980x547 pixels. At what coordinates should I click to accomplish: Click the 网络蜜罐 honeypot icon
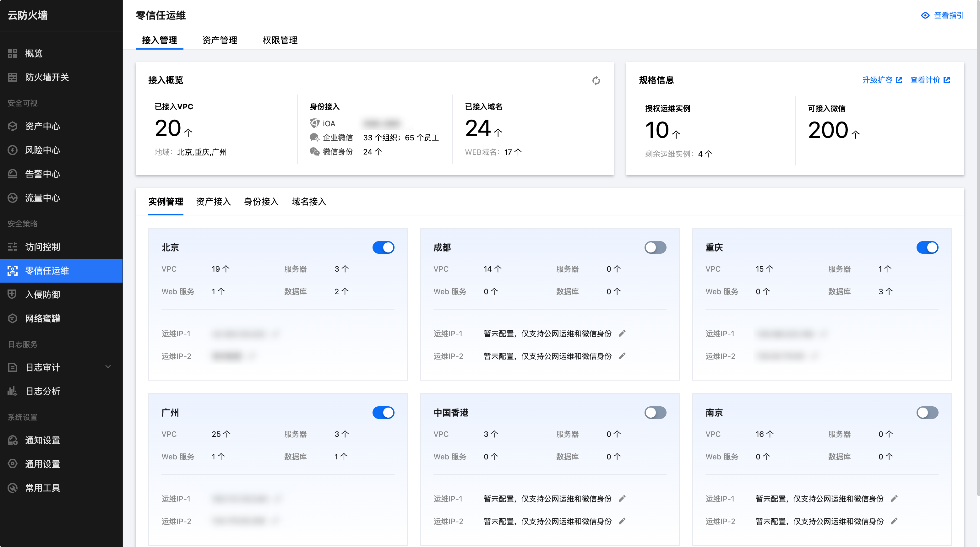[13, 318]
